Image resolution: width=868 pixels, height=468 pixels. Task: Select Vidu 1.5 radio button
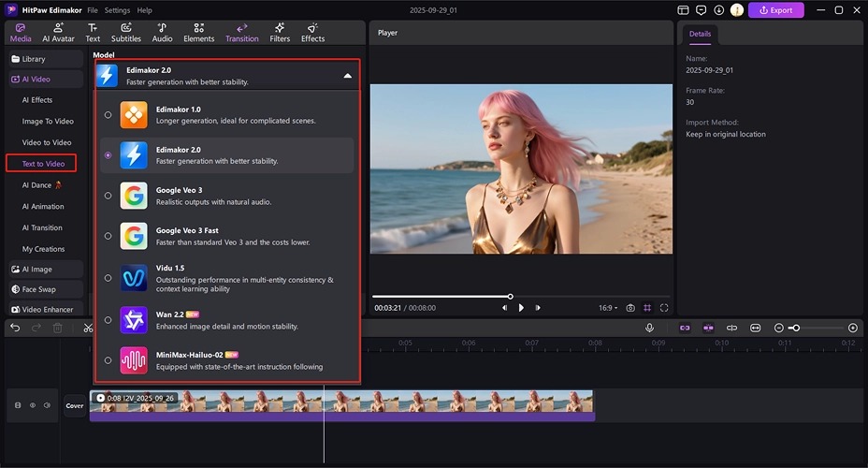tap(108, 278)
